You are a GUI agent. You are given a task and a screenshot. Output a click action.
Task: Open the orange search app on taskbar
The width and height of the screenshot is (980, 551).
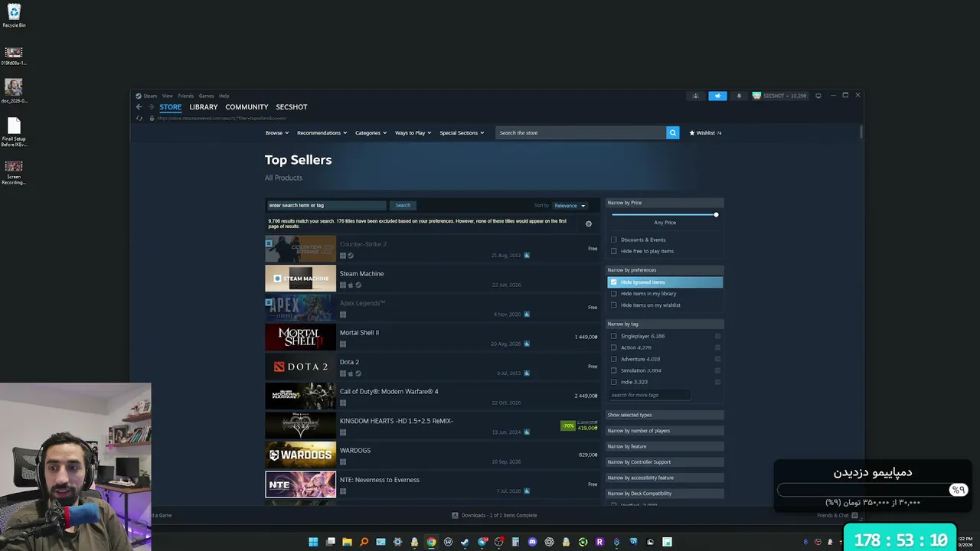pyautogui.click(x=364, y=542)
